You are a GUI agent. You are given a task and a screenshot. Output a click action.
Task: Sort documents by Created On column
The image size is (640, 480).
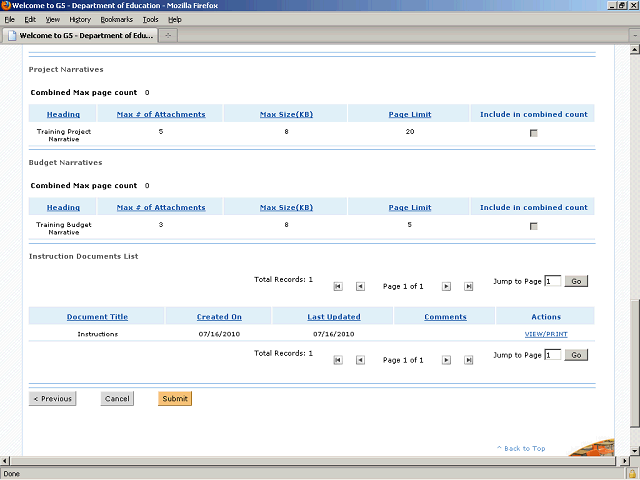point(219,317)
